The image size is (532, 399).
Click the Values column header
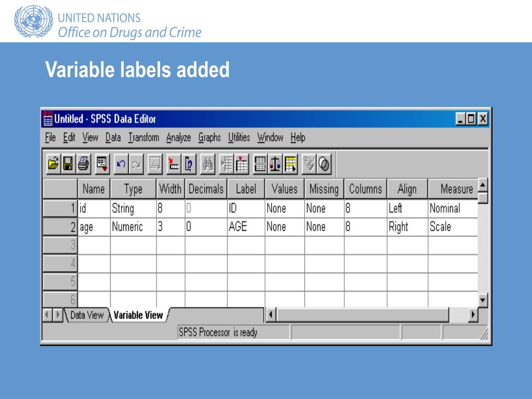tap(285, 189)
